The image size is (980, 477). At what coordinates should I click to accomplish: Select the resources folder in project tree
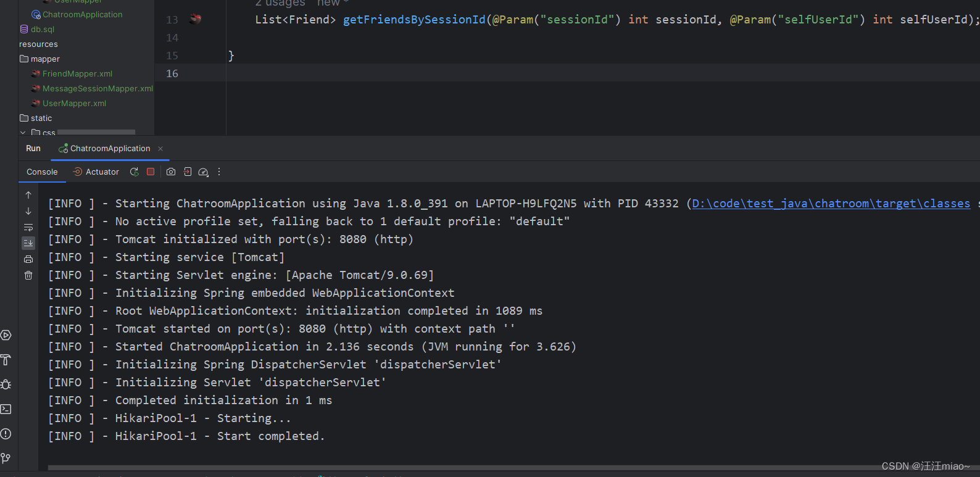click(x=38, y=44)
